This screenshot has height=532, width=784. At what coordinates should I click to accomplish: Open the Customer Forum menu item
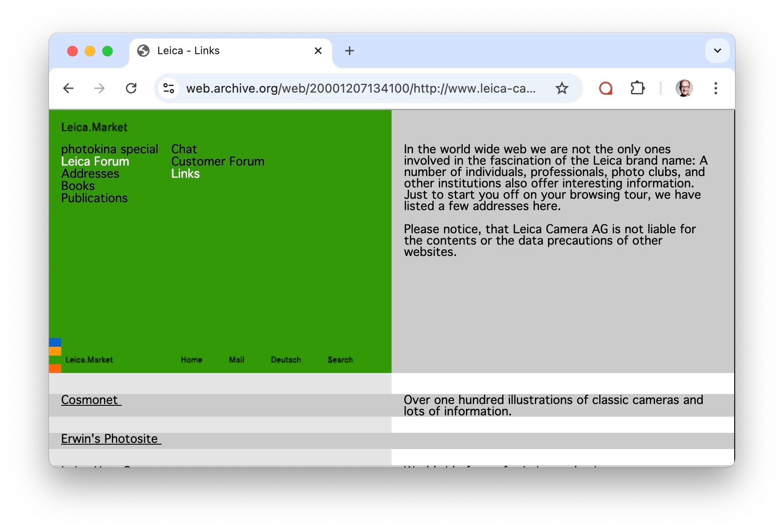(218, 162)
